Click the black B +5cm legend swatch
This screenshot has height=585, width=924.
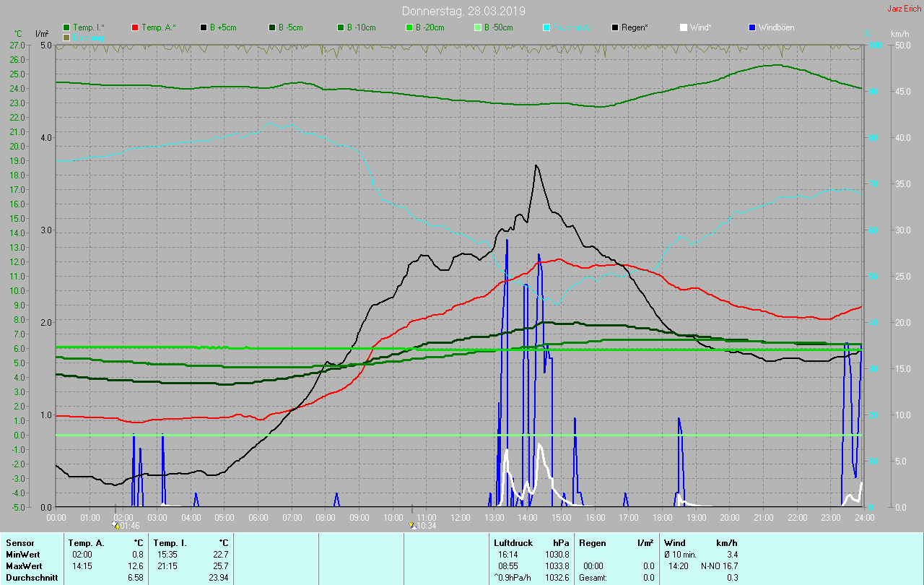click(x=204, y=27)
